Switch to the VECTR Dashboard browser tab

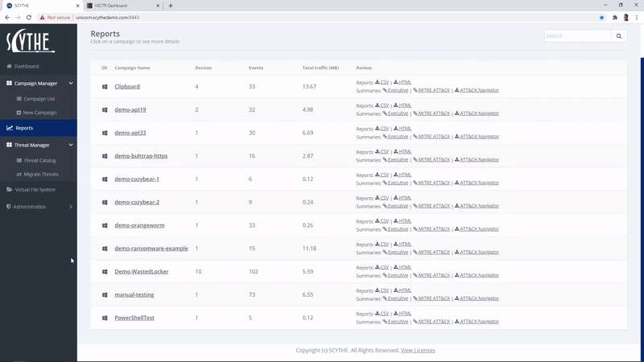tap(122, 6)
